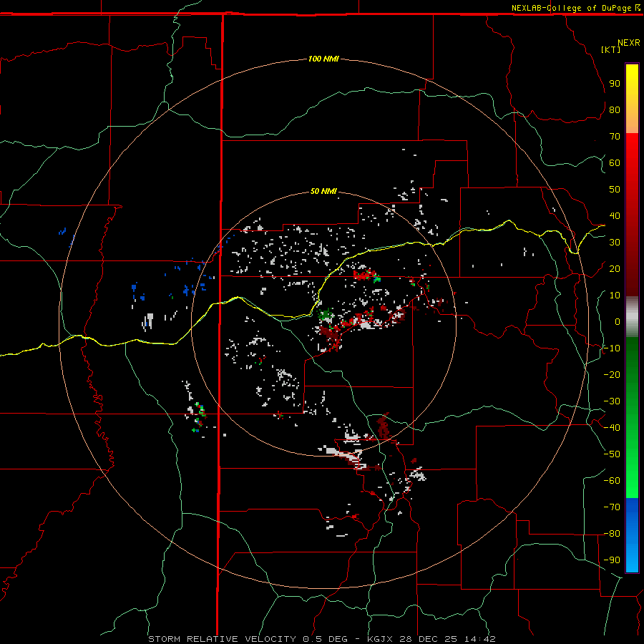Click the 0 value on velocity scale
The width and height of the screenshot is (644, 644).
(618, 321)
